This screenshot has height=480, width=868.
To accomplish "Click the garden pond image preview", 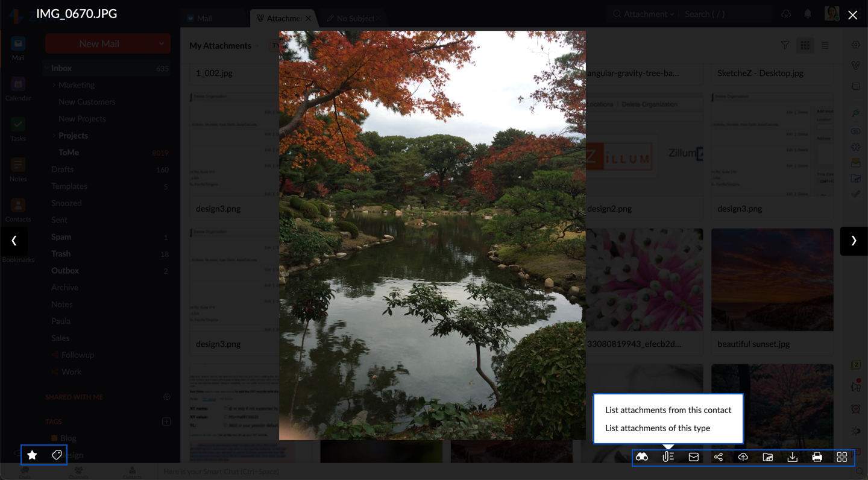I will (x=432, y=235).
